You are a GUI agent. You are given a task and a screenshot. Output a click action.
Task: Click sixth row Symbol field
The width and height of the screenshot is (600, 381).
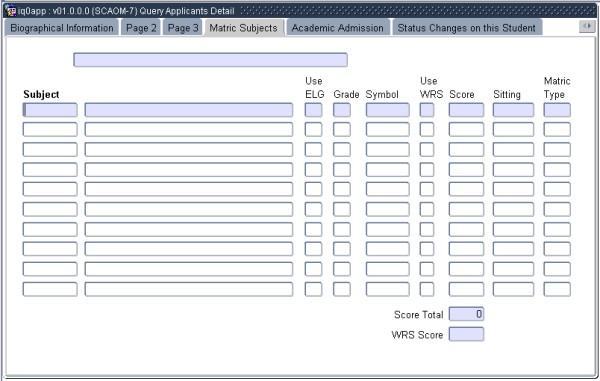[388, 209]
